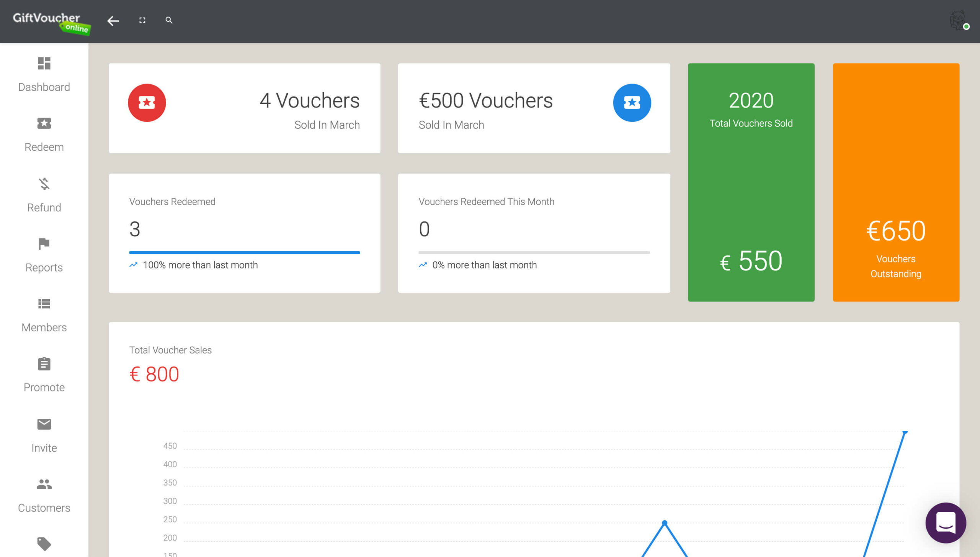The height and width of the screenshot is (557, 980).
Task: Click the red voucher circle icon
Action: click(x=147, y=103)
